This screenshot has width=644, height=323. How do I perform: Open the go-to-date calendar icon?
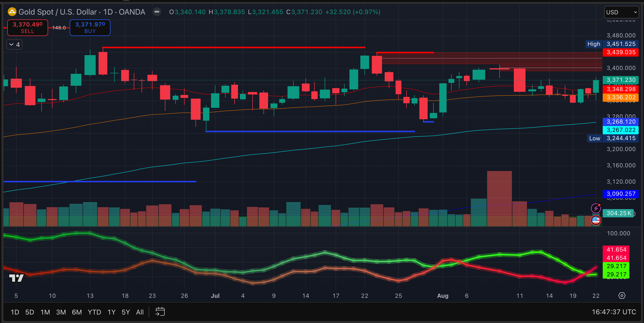click(160, 312)
